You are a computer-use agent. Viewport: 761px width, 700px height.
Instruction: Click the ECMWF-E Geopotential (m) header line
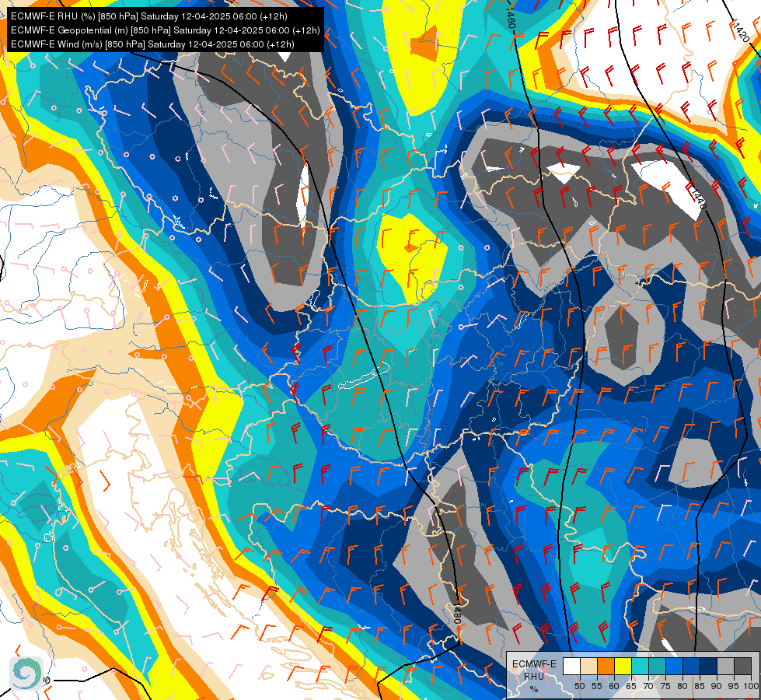165,30
